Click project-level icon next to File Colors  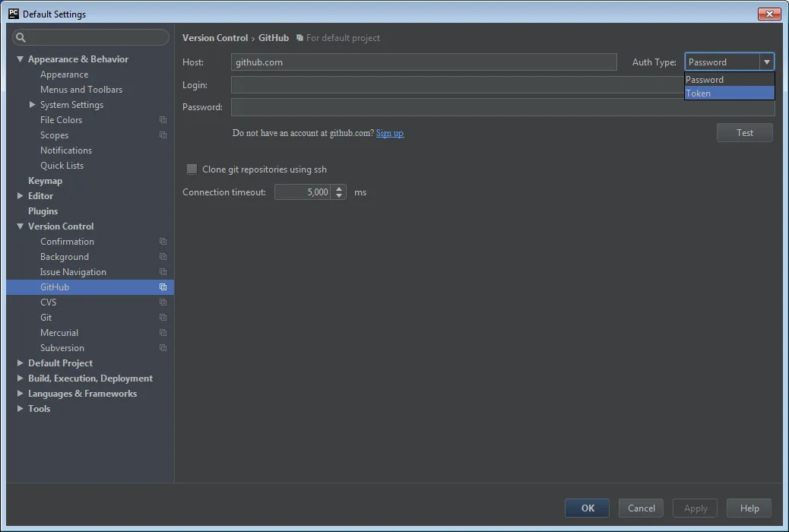pyautogui.click(x=163, y=120)
